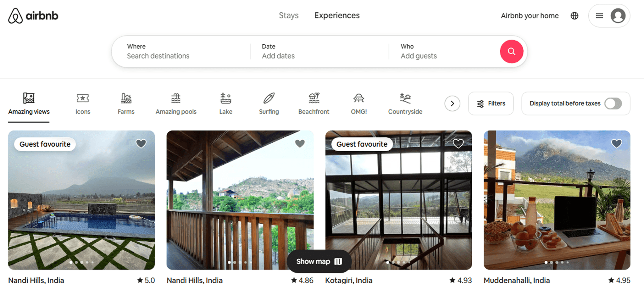Click the Show map button
This screenshot has width=644, height=284.
pos(319,261)
